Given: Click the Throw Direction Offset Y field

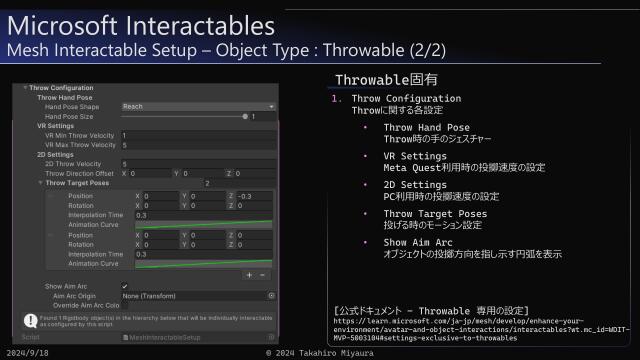Looking at the screenshot, I should tap(202, 173).
